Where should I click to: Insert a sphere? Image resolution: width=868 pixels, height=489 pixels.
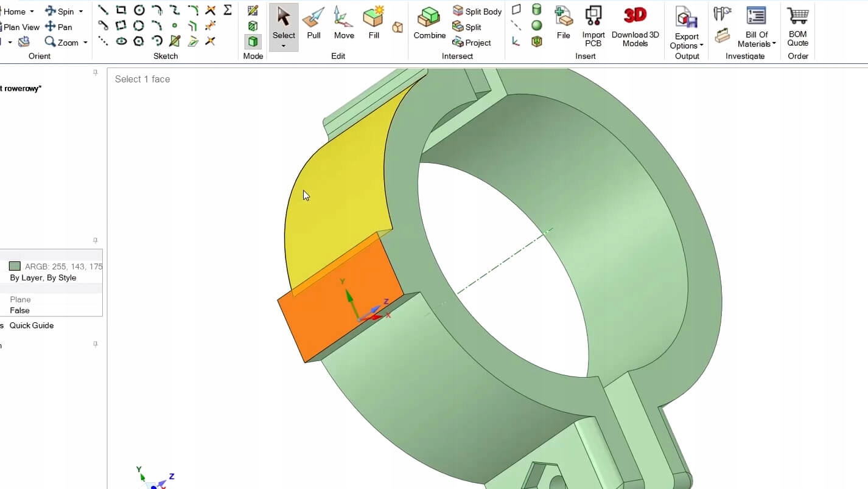(x=537, y=26)
